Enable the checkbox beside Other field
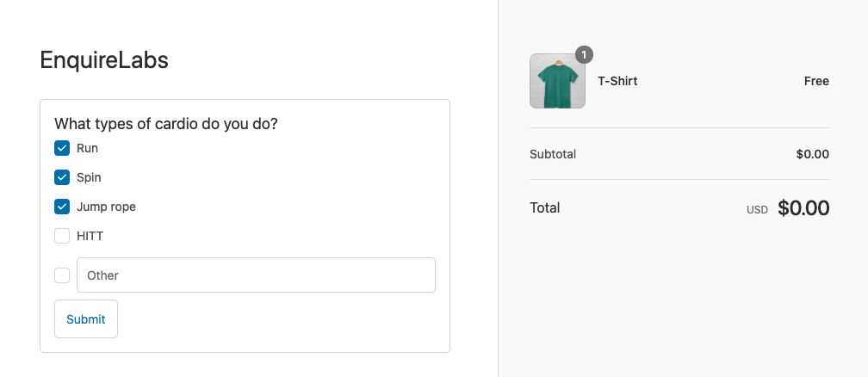Screen dimensions: 868x377 (x=62, y=275)
